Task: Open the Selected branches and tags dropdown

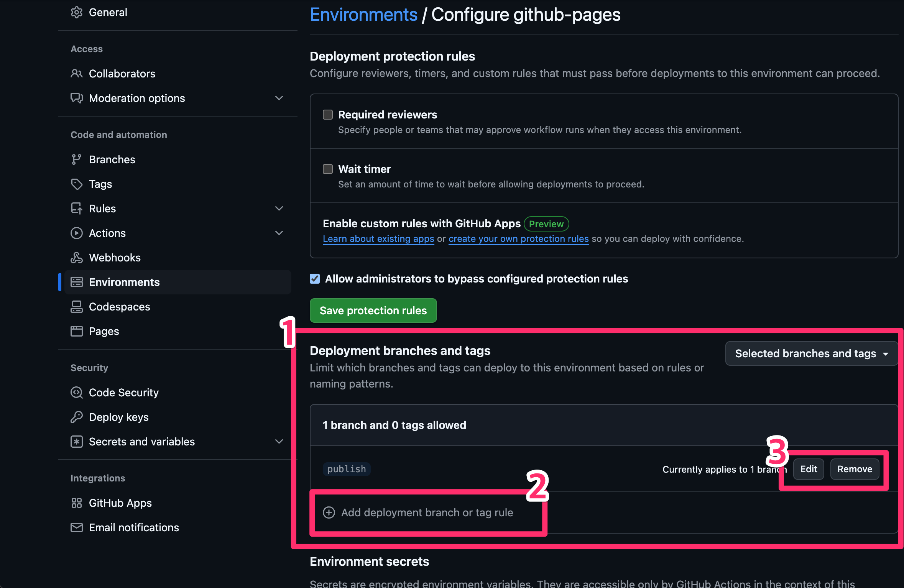Action: (811, 353)
